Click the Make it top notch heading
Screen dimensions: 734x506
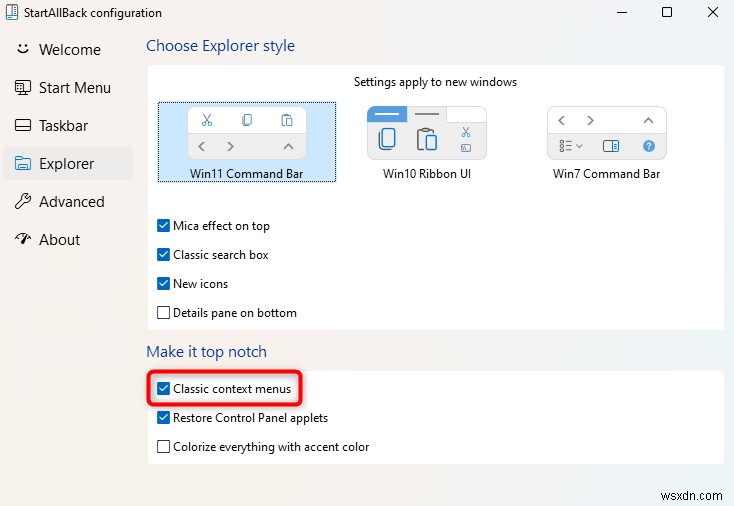coord(206,352)
